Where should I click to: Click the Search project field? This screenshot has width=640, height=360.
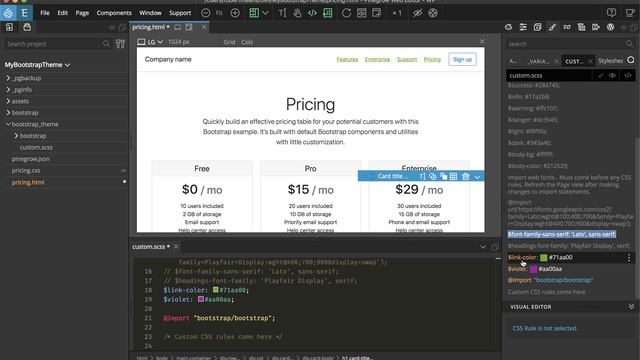57,44
